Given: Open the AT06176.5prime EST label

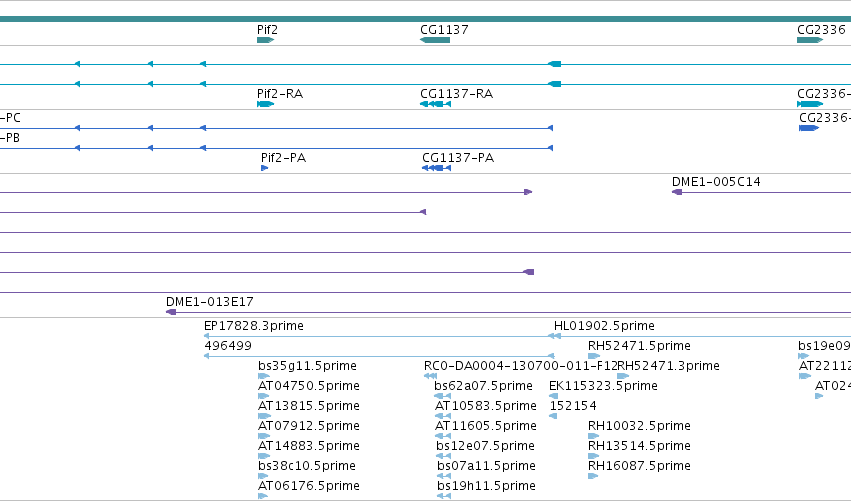Looking at the screenshot, I should [x=309, y=486].
